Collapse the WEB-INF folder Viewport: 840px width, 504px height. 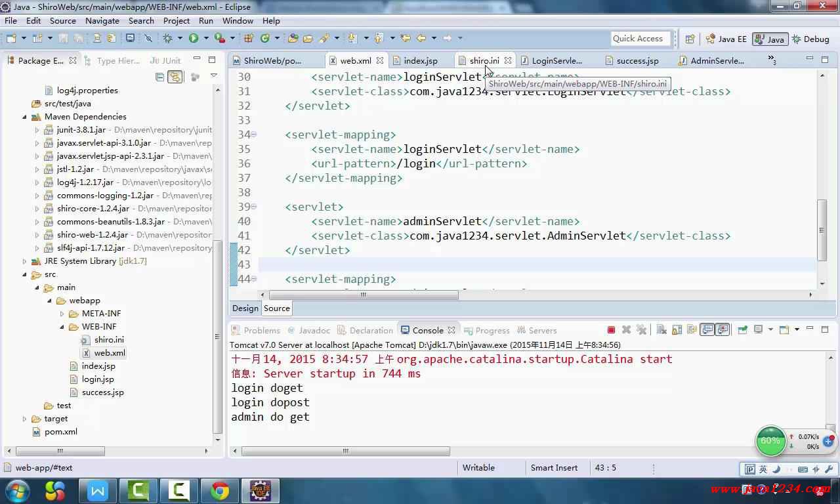point(62,327)
